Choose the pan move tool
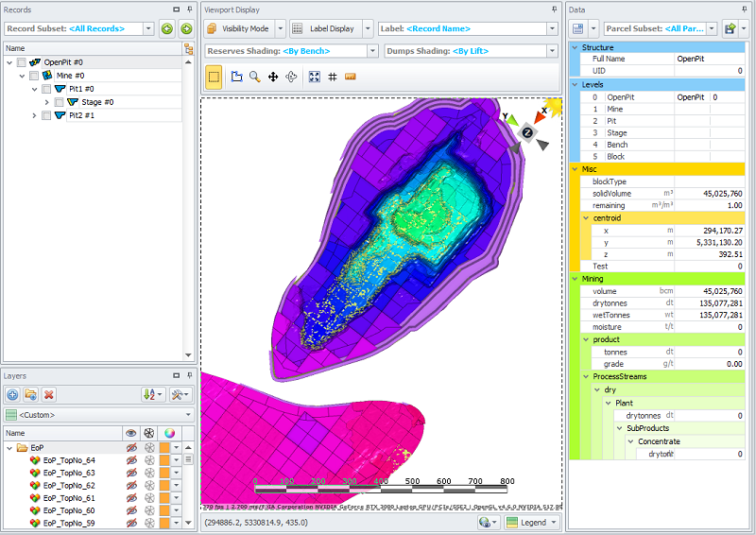This screenshot has width=756, height=535. (x=273, y=76)
